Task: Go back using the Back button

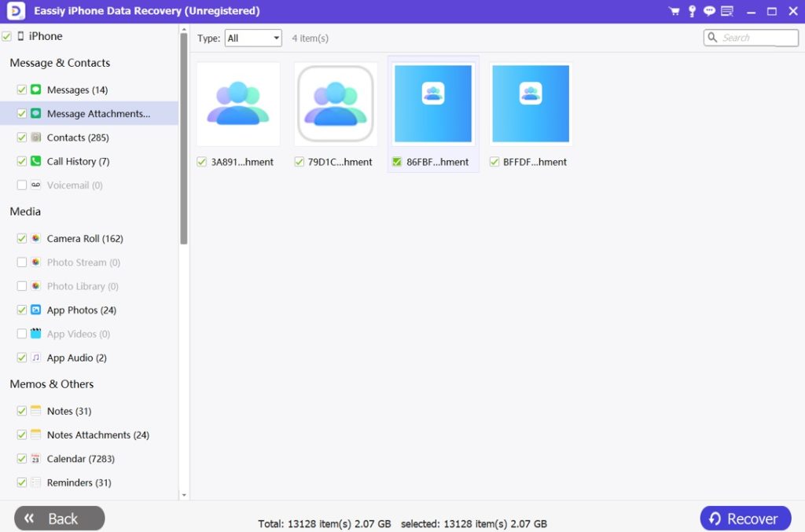Action: [x=58, y=518]
